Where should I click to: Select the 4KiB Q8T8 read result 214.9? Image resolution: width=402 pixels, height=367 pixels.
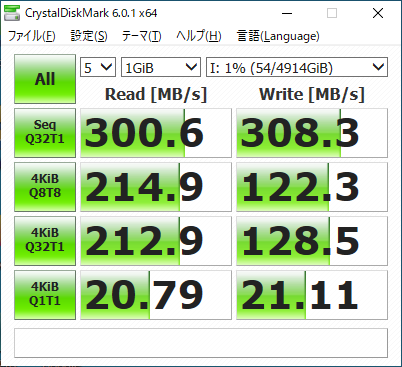156,187
